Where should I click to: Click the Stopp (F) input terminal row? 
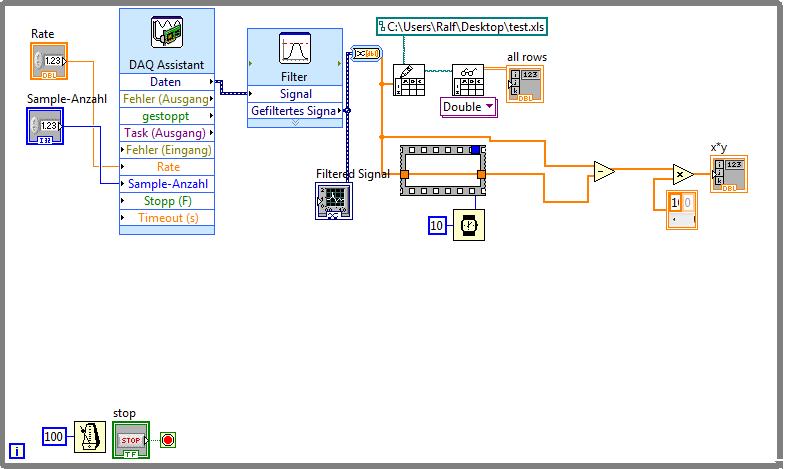[167, 201]
